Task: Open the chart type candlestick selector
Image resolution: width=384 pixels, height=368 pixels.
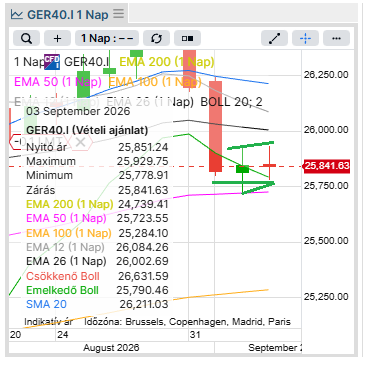Action: pyautogui.click(x=187, y=38)
